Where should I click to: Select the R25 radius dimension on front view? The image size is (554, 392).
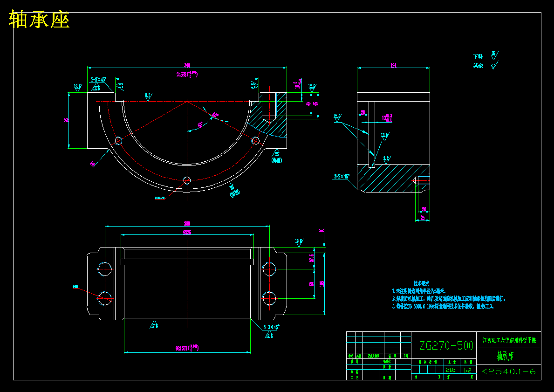pos(93,164)
